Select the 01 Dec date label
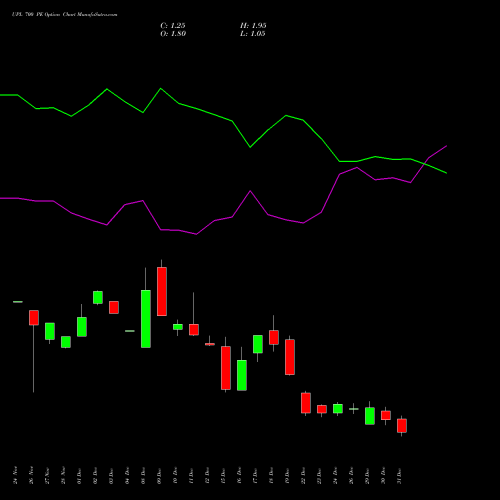The width and height of the screenshot is (500, 500). 79,476
